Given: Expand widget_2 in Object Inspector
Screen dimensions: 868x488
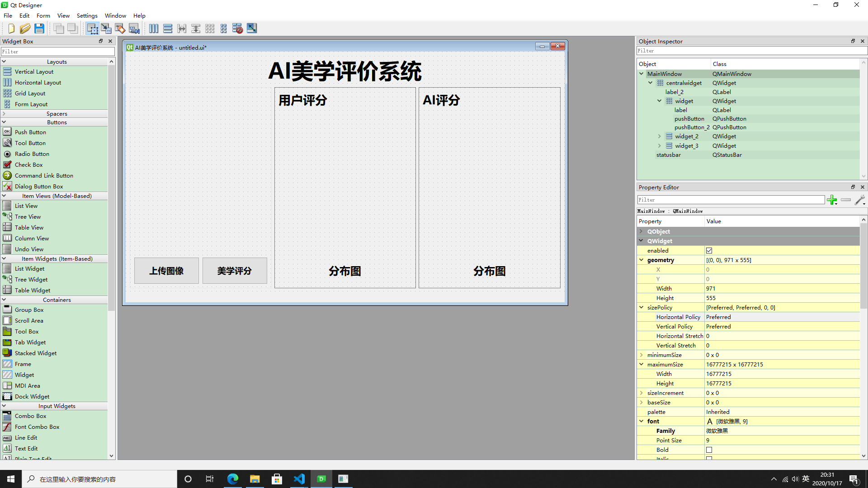Looking at the screenshot, I should [659, 136].
